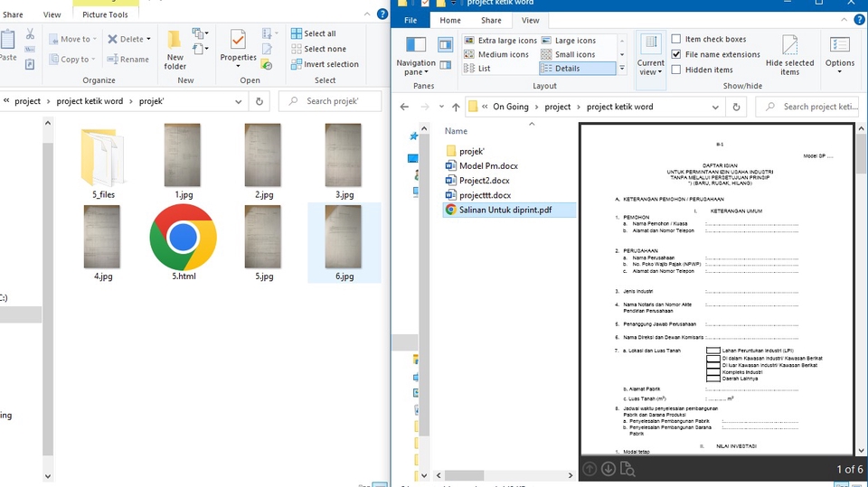868x487 pixels.
Task: Create a New folder from the ribbon
Action: (175, 50)
